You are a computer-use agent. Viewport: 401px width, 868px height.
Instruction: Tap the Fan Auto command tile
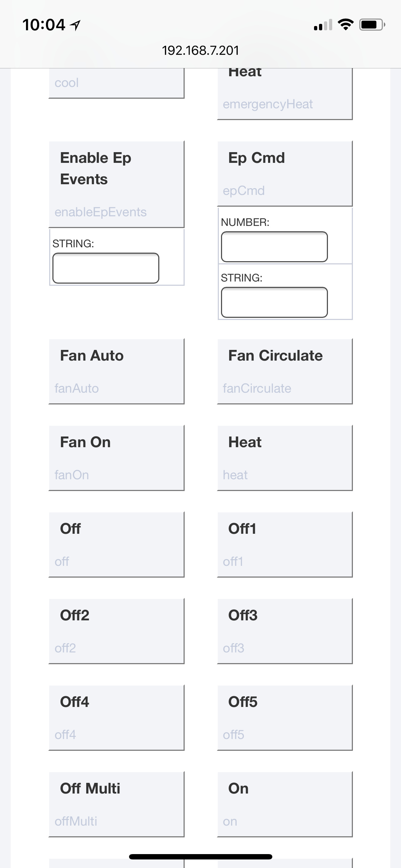(117, 371)
